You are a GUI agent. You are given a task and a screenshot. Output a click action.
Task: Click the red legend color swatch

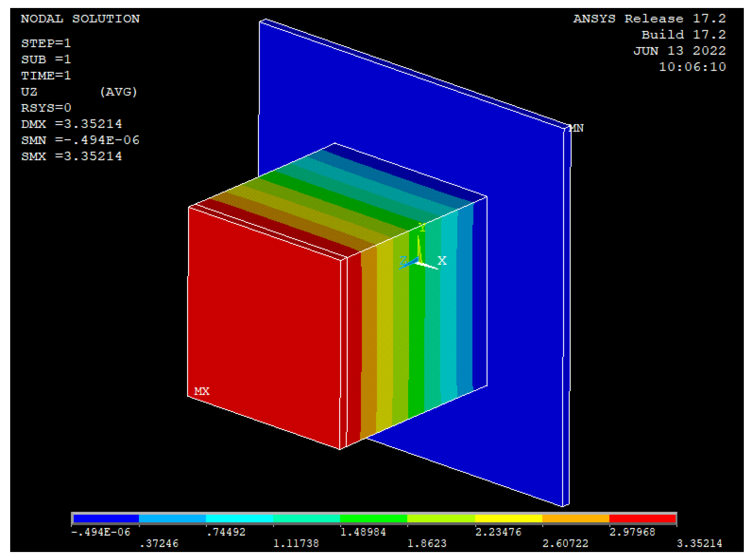click(x=642, y=518)
